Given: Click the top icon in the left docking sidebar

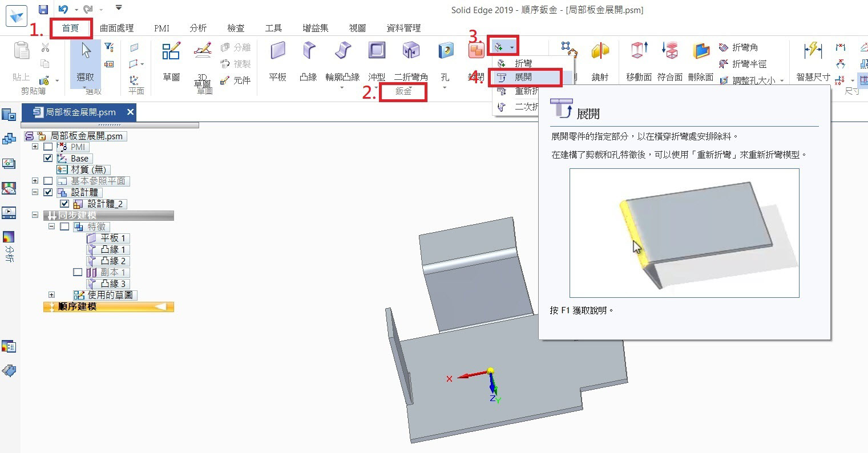Looking at the screenshot, I should (9, 115).
